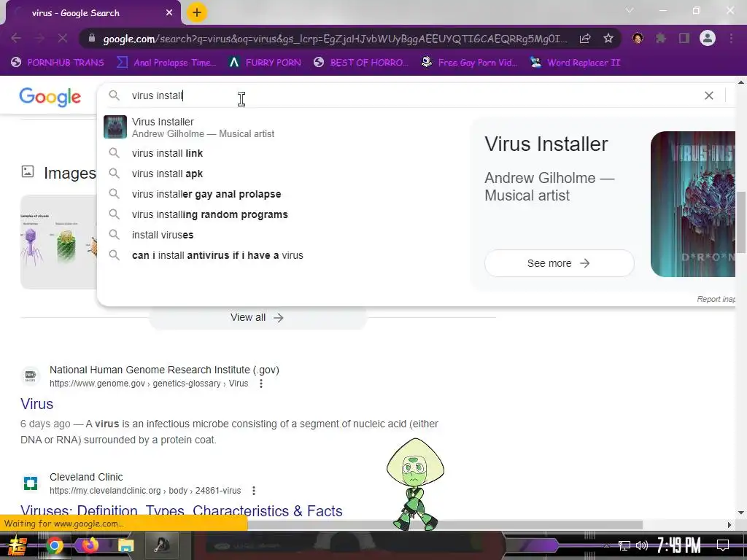Open the Start menu button
747x560 pixels.
17,545
